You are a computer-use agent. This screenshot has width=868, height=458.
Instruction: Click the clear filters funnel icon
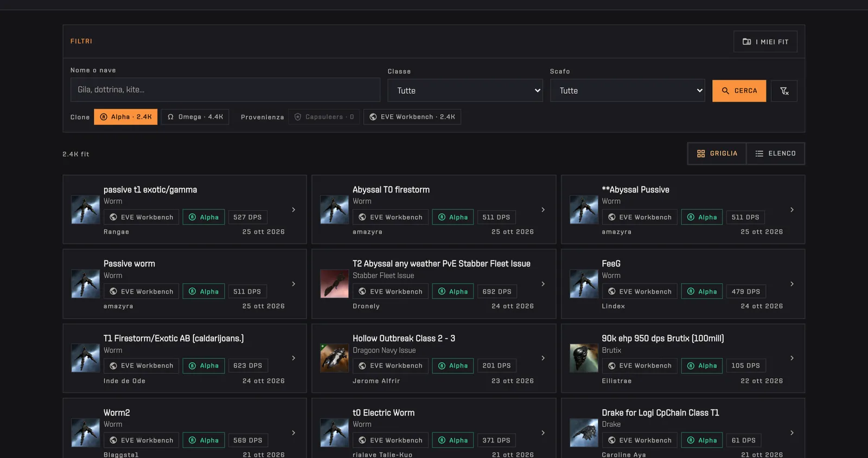tap(784, 91)
